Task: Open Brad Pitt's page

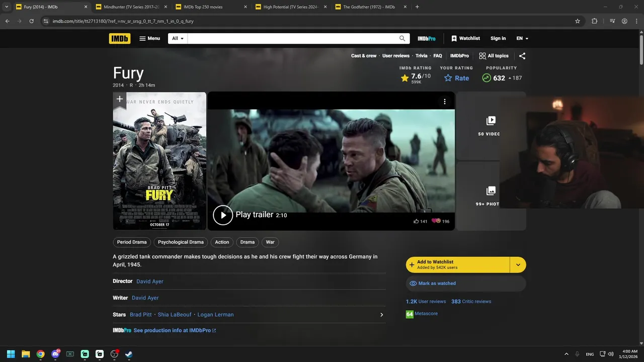Action: click(x=140, y=315)
